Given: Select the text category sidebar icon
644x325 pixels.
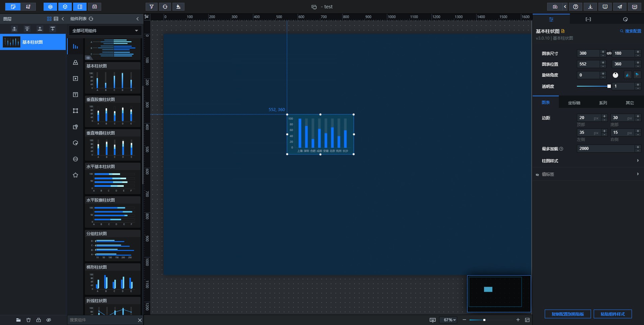Looking at the screenshot, I should point(75,95).
